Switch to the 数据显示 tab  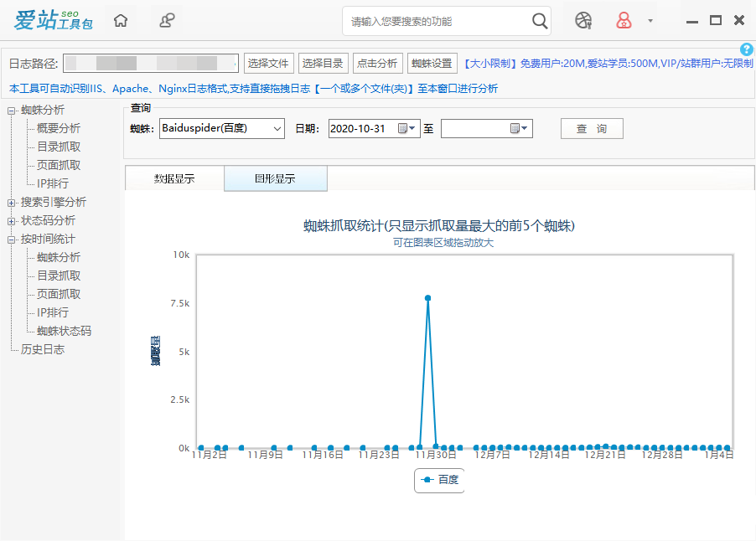coord(174,179)
